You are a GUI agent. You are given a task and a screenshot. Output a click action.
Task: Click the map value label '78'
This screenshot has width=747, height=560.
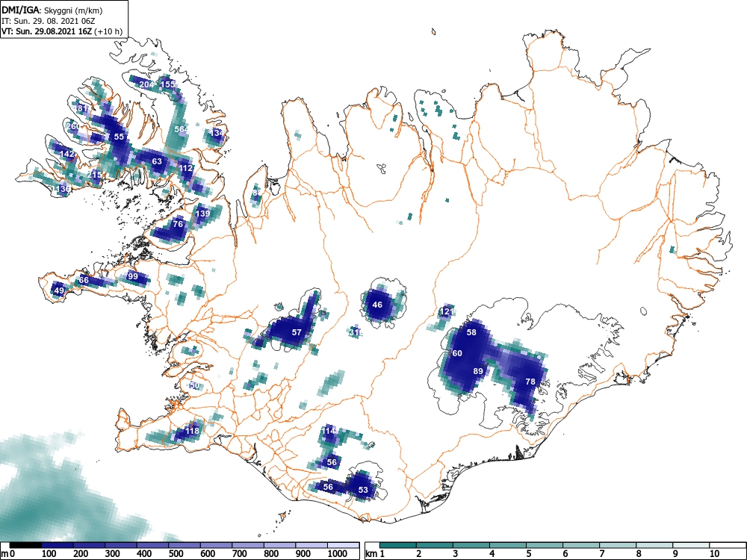(530, 382)
